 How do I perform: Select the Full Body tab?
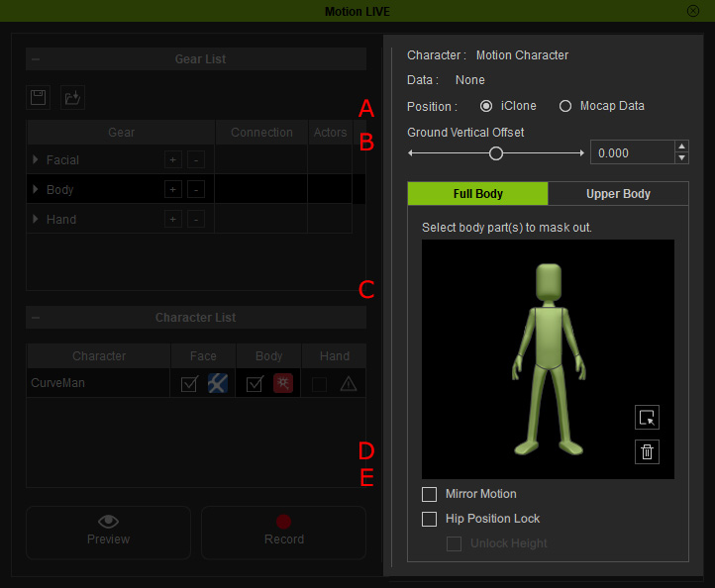(477, 193)
